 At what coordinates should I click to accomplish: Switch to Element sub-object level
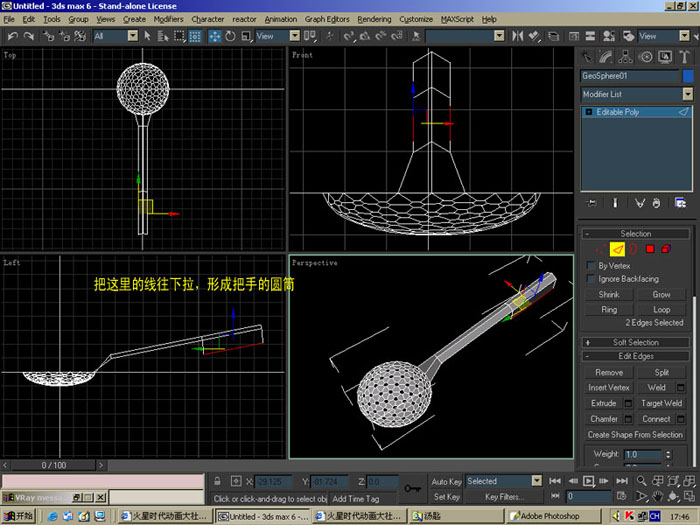pos(666,249)
